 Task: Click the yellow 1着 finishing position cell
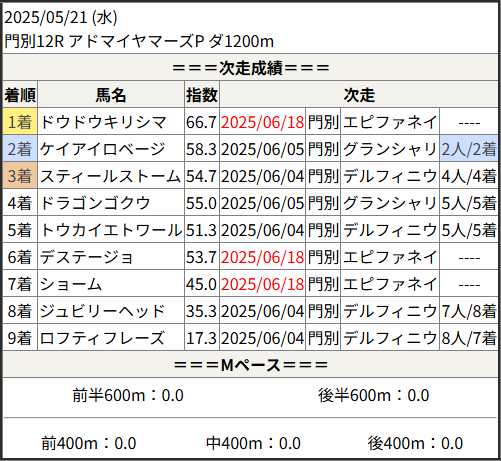(20, 121)
